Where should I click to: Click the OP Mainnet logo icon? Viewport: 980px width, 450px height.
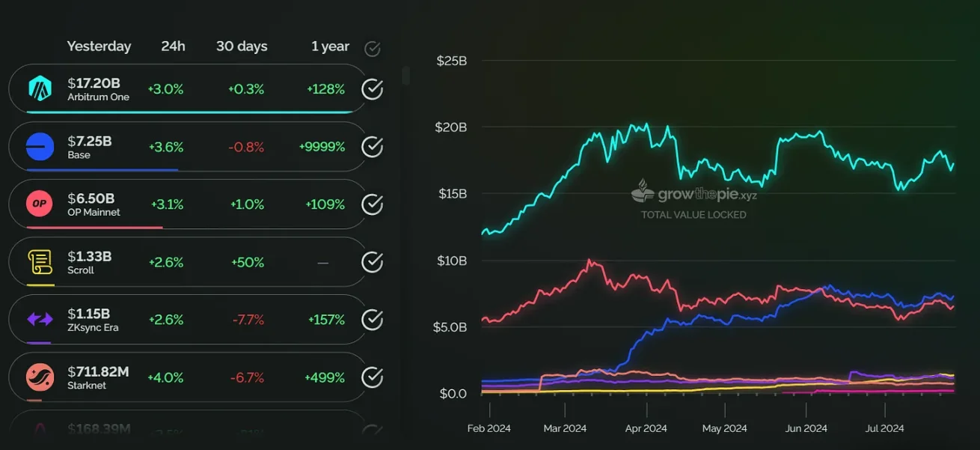pos(40,204)
